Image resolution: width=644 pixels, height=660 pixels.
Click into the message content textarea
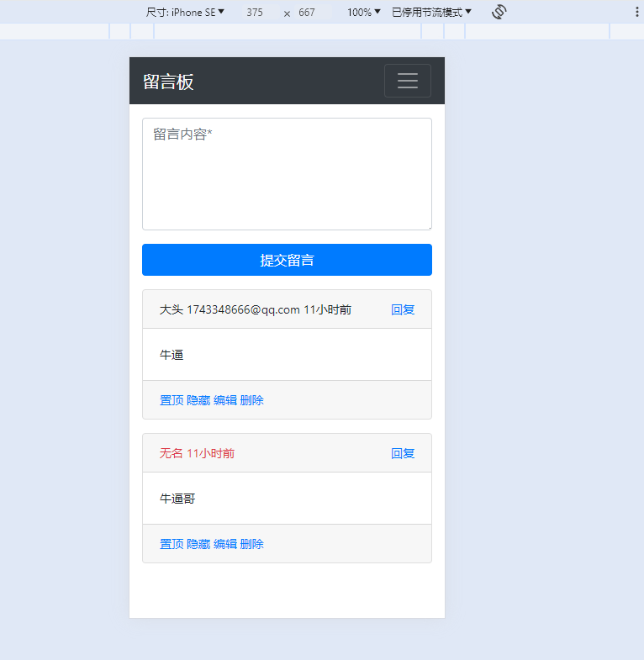click(x=287, y=174)
